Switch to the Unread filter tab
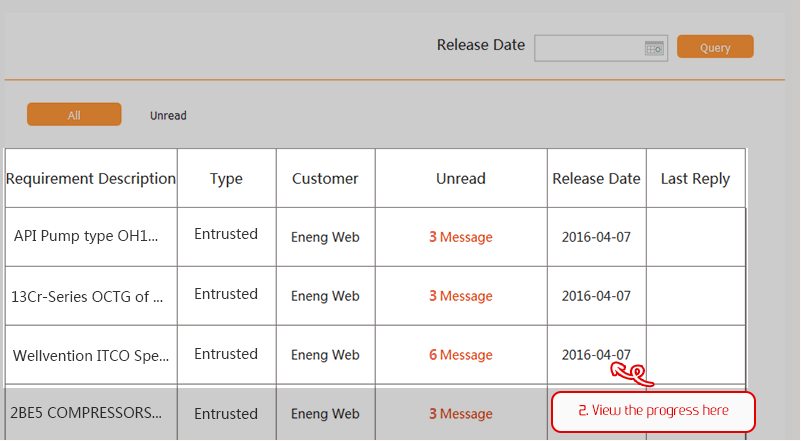This screenshot has height=441, width=801. [x=168, y=116]
